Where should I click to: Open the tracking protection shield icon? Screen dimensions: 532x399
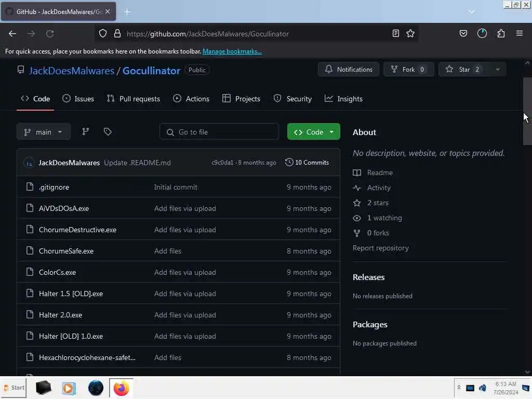click(103, 34)
